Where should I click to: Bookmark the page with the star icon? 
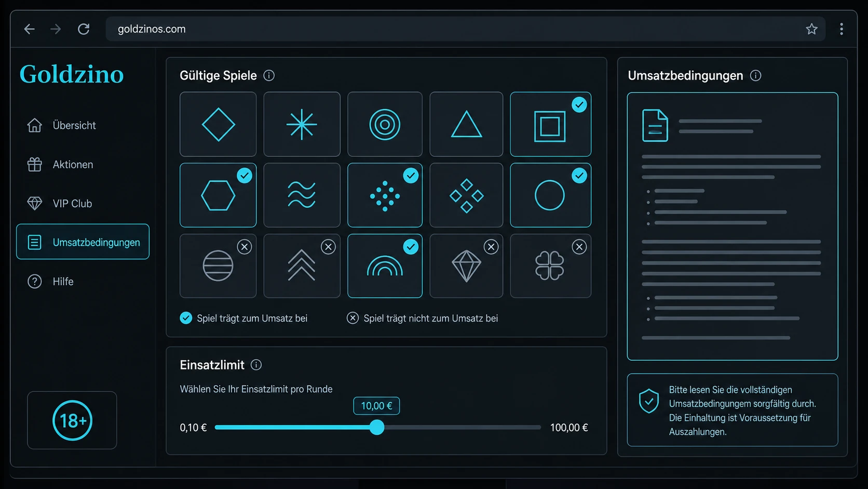point(811,29)
